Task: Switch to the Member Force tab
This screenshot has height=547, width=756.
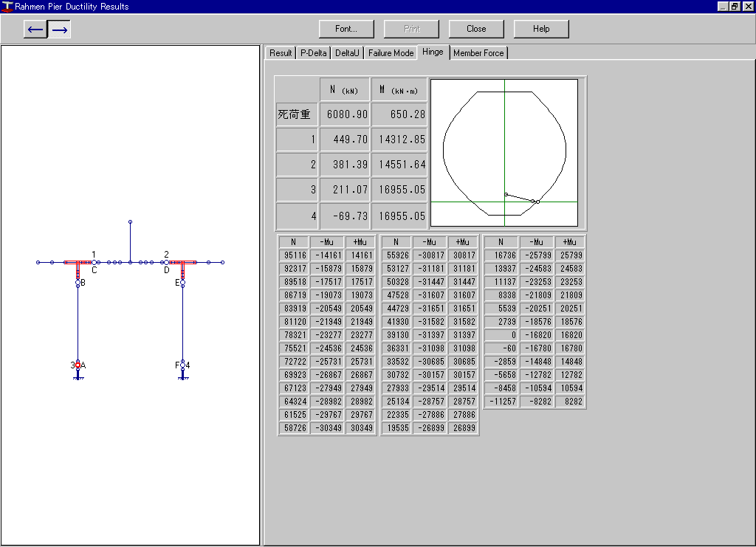Action: coord(478,53)
